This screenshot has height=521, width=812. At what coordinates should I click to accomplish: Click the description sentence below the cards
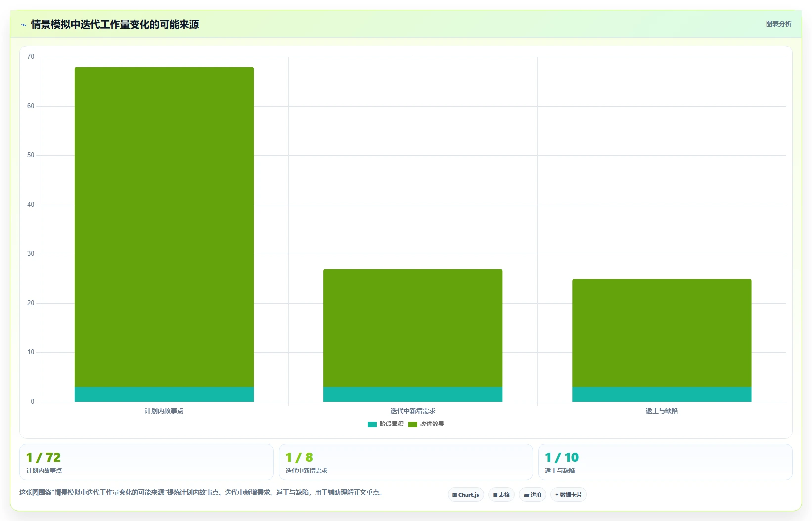202,492
